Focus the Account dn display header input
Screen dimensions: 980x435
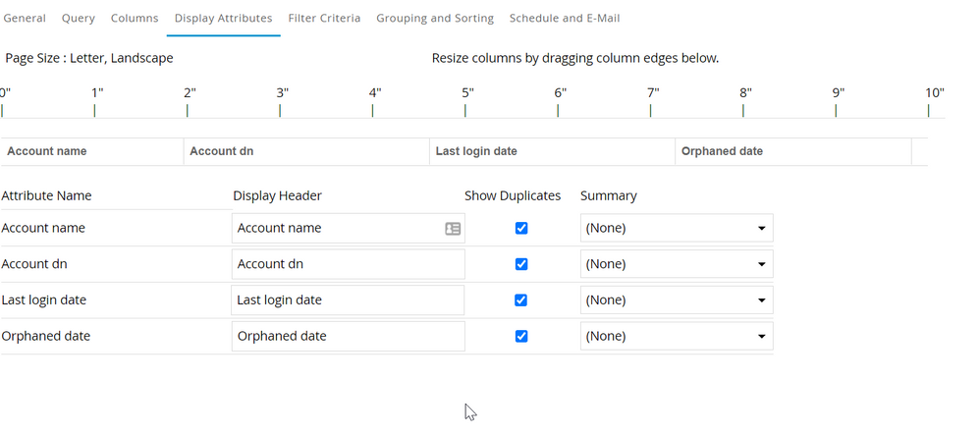pyautogui.click(x=348, y=264)
